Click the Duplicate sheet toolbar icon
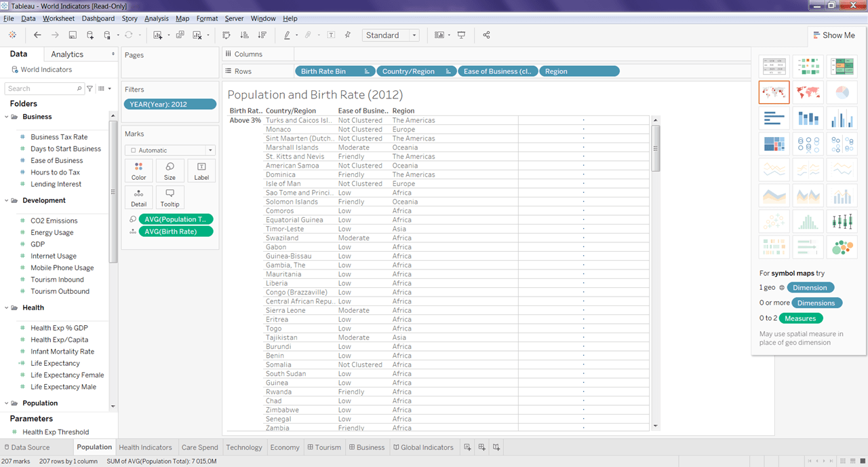 [180, 35]
